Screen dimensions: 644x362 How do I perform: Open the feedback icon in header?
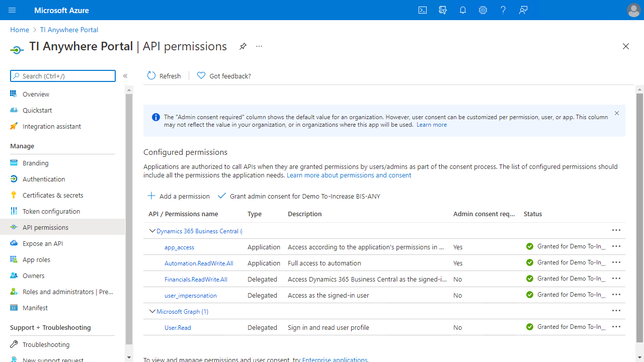pos(523,10)
